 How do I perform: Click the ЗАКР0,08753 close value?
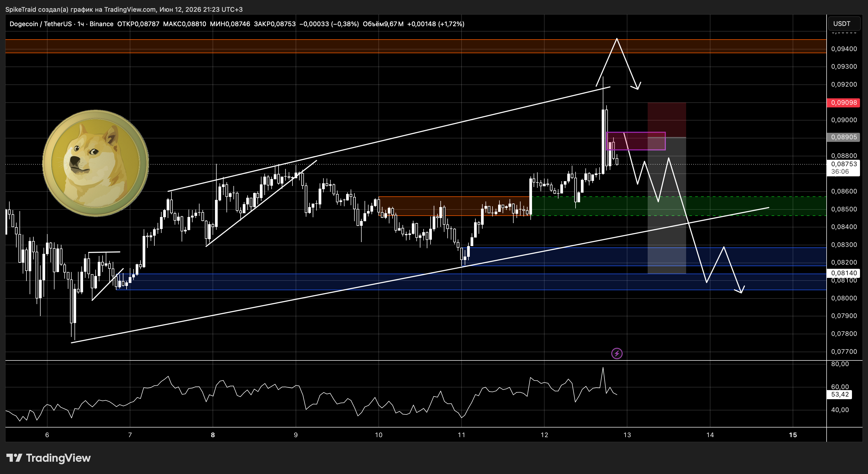(275, 24)
